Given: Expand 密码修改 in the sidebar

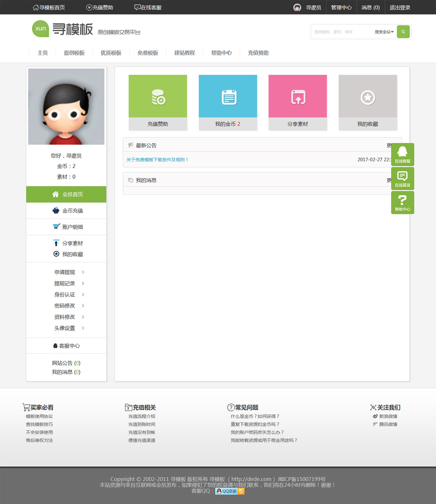Looking at the screenshot, I should [69, 306].
